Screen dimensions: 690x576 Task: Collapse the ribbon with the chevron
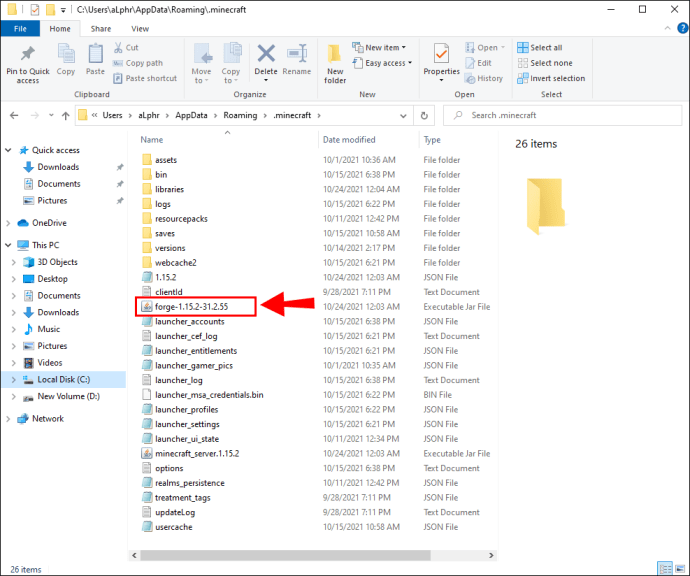pyautogui.click(x=668, y=28)
